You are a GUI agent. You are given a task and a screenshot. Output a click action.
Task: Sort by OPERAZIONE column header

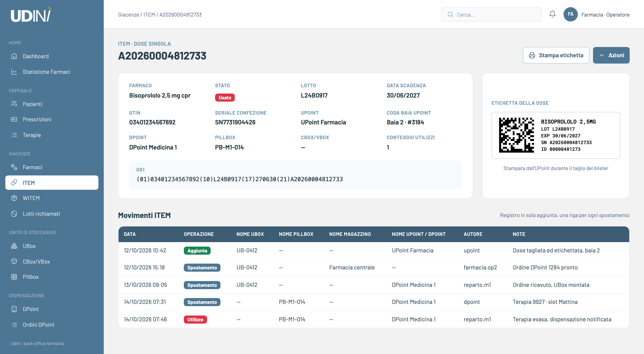[199, 234]
